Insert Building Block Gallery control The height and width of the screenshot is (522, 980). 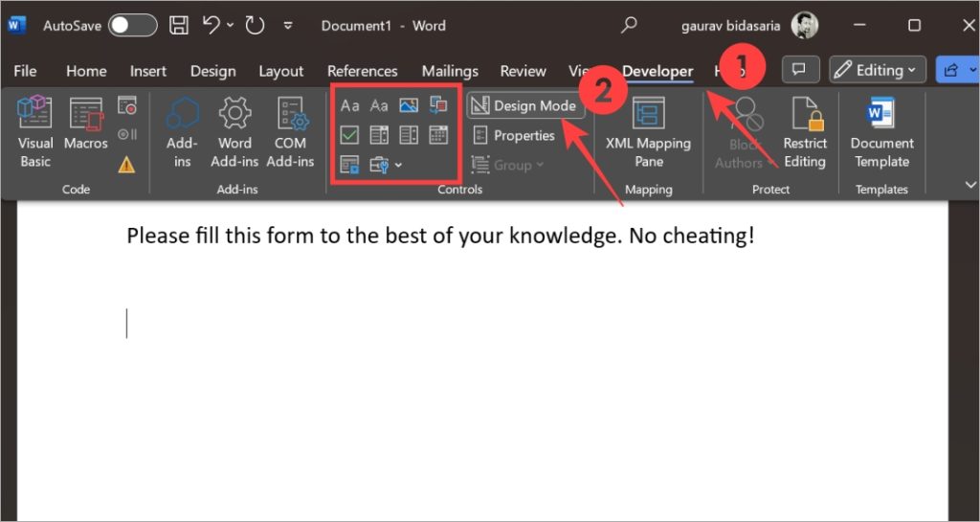[x=438, y=105]
